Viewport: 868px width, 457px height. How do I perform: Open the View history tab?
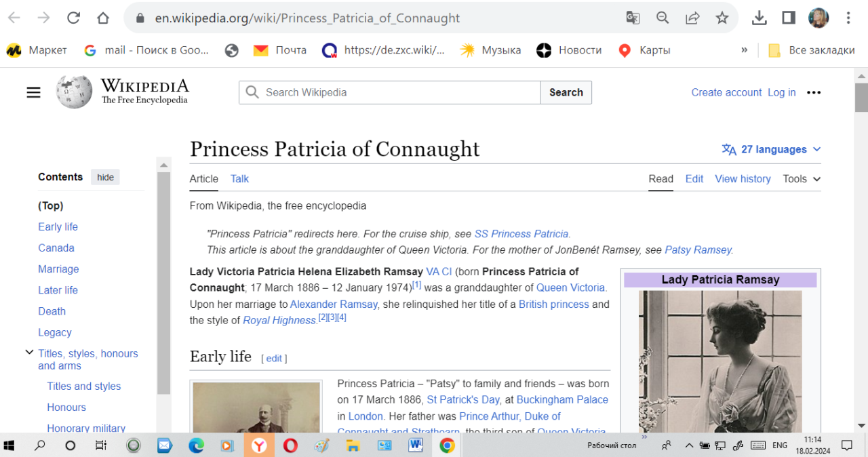click(743, 179)
